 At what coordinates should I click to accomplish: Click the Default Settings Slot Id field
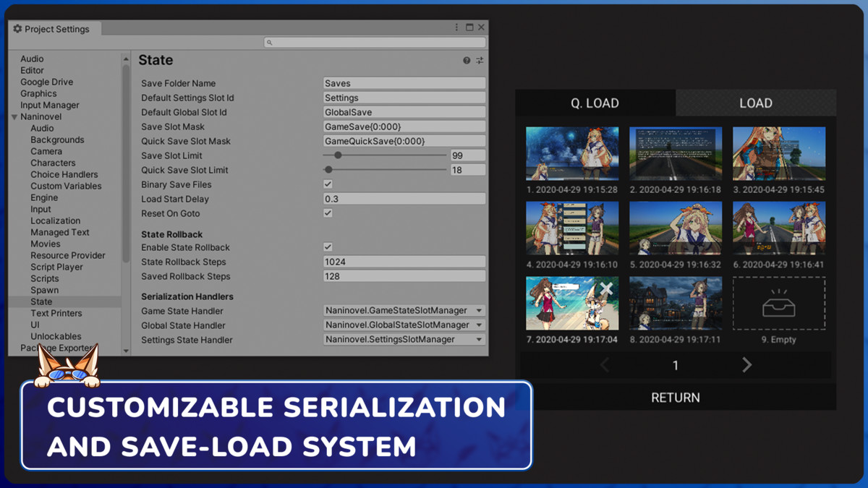(404, 98)
